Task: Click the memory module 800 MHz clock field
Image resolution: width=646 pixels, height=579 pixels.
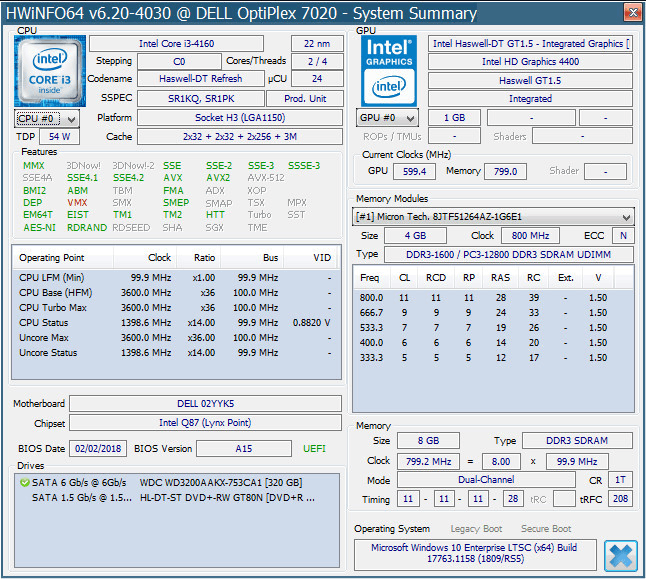Action: [x=530, y=236]
